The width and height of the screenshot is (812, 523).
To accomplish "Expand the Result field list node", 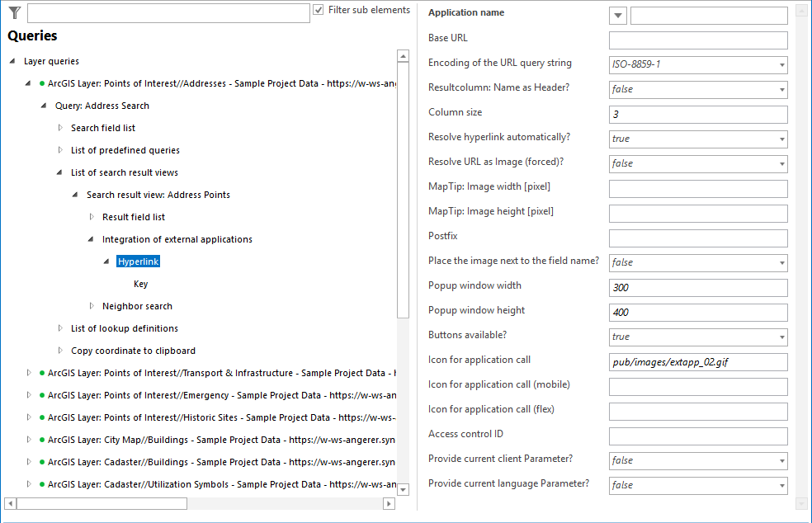I will point(91,217).
